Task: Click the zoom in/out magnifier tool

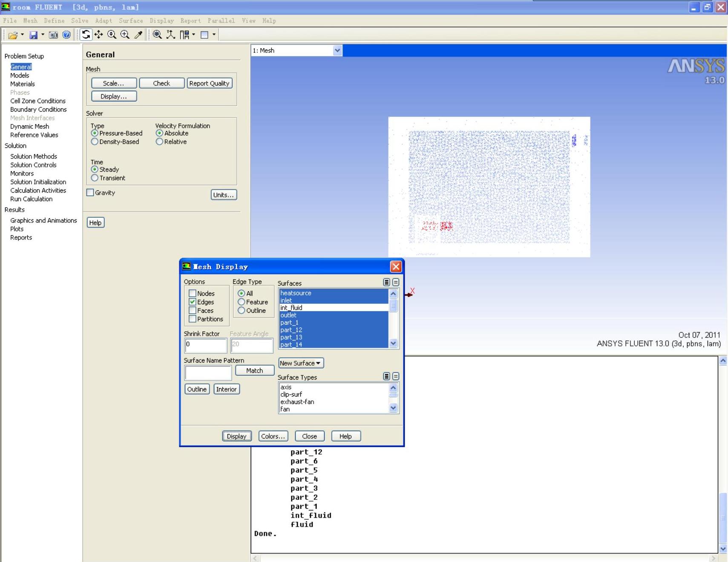Action: [x=112, y=35]
